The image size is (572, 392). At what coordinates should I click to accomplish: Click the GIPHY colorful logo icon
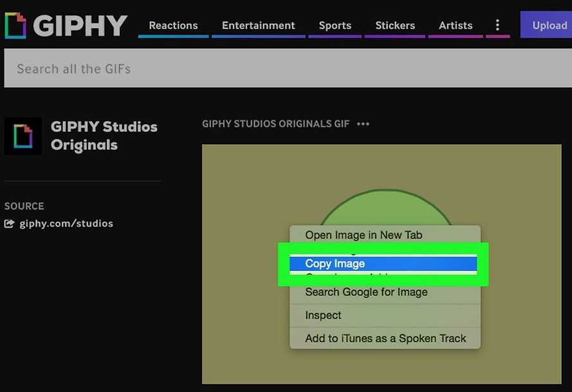point(15,25)
